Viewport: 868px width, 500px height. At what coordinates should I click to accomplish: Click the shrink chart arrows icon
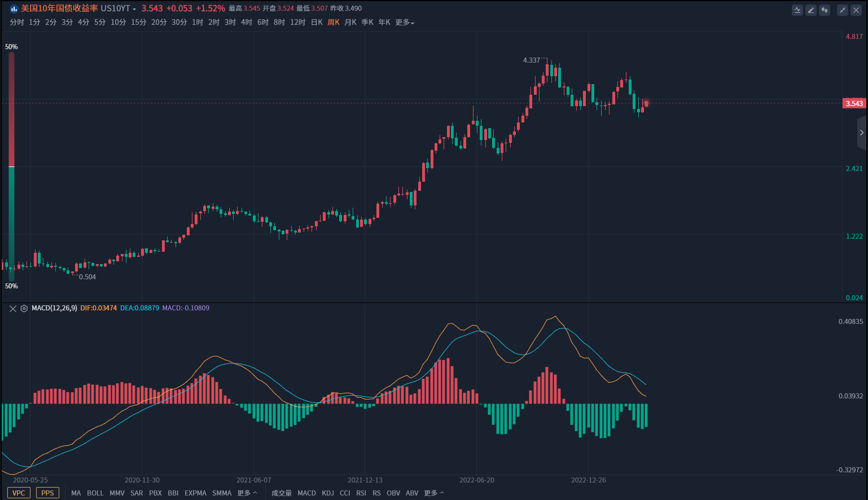pyautogui.click(x=843, y=10)
